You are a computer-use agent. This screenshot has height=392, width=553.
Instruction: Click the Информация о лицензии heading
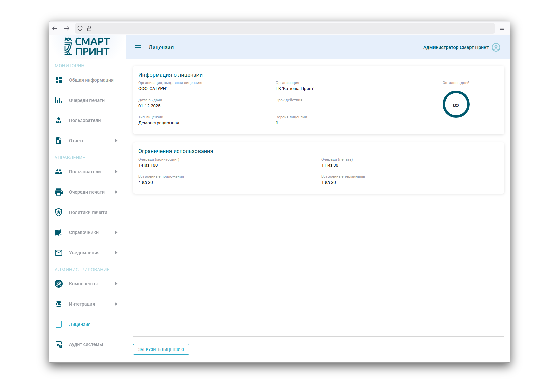(170, 75)
